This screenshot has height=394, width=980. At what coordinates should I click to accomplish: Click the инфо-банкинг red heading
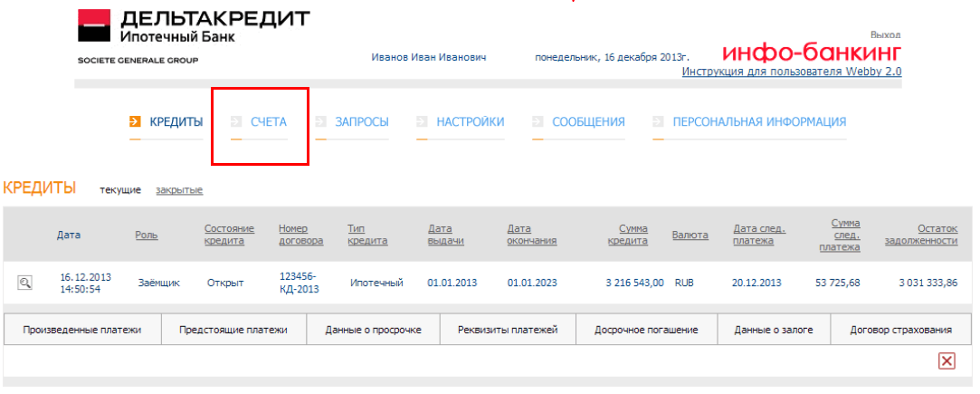(x=812, y=52)
